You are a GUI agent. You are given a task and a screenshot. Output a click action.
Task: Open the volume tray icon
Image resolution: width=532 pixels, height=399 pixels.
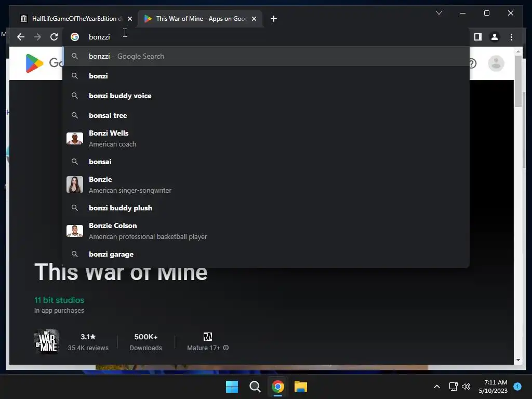(466, 387)
